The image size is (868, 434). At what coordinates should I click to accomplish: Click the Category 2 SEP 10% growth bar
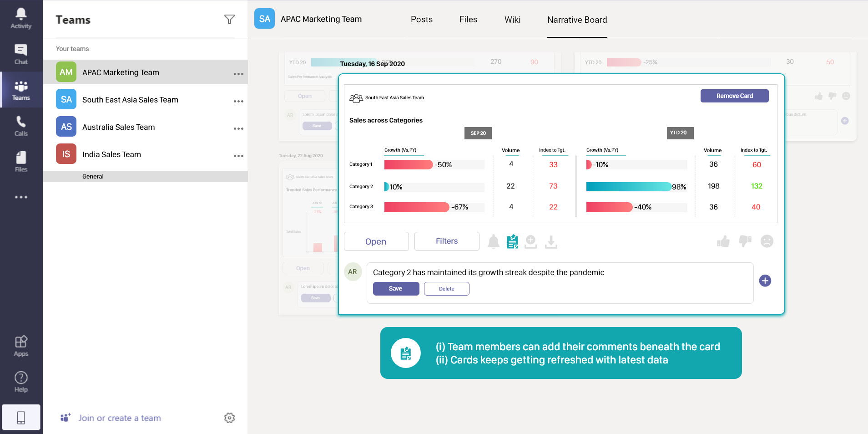click(387, 187)
